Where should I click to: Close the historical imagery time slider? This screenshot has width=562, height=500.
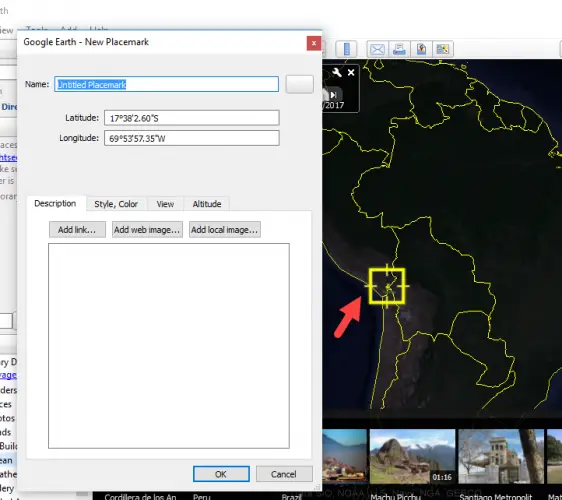pyautogui.click(x=351, y=73)
